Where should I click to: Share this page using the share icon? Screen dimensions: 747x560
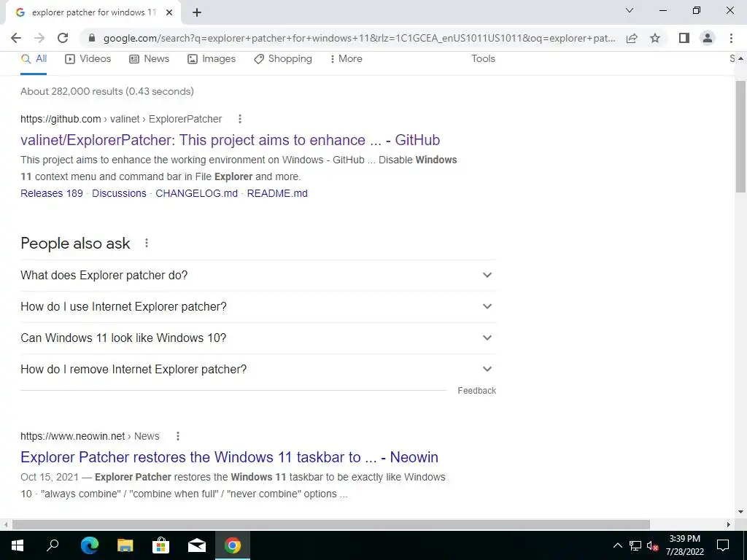pos(632,38)
